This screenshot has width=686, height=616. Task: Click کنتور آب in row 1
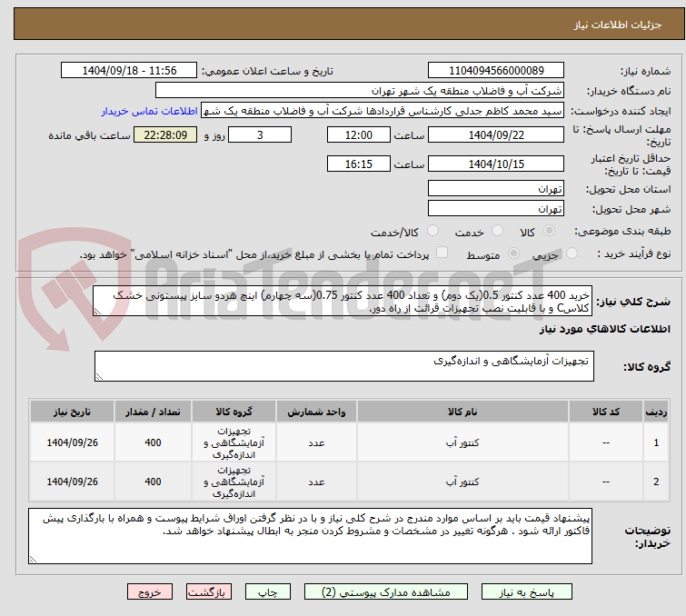tap(462, 442)
